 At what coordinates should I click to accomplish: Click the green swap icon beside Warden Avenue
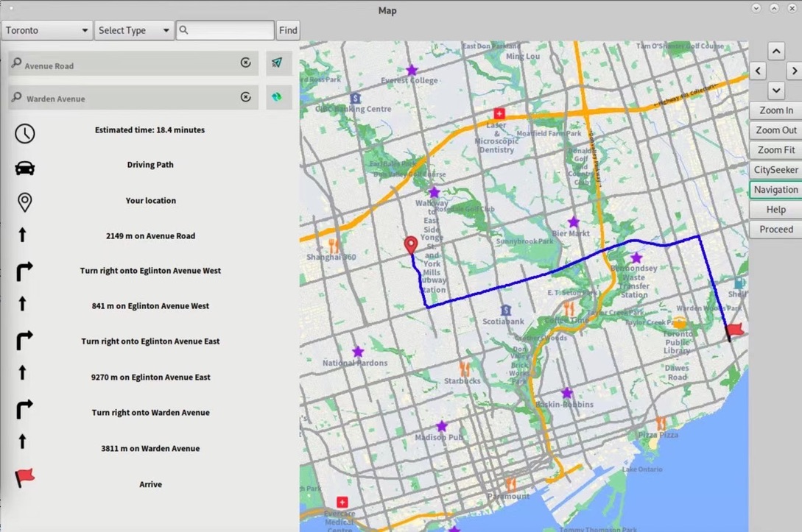(277, 97)
